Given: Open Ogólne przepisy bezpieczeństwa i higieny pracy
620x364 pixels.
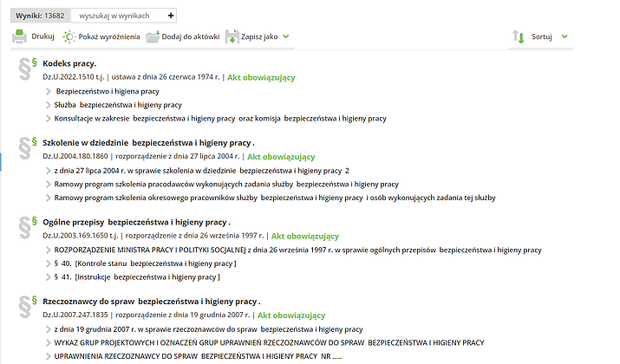Looking at the screenshot, I should [135, 222].
